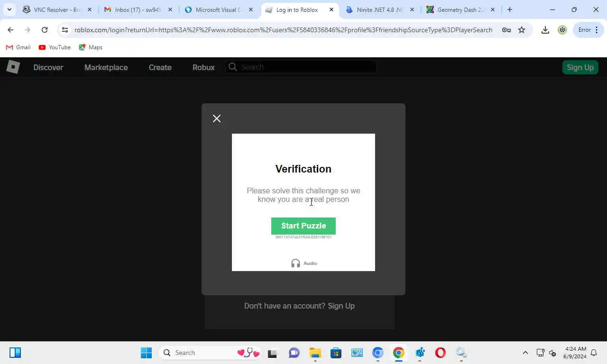
Task: Open the Discover page
Action: click(x=48, y=67)
